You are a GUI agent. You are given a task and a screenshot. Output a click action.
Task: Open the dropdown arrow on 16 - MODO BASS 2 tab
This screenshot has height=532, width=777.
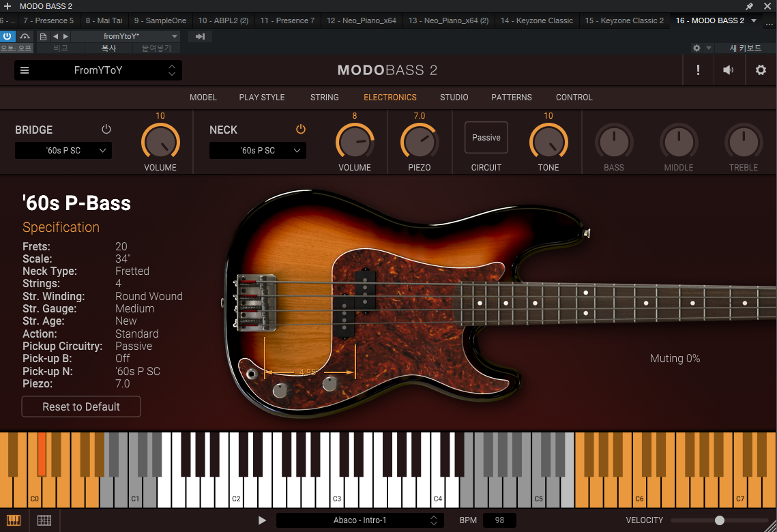coord(754,20)
